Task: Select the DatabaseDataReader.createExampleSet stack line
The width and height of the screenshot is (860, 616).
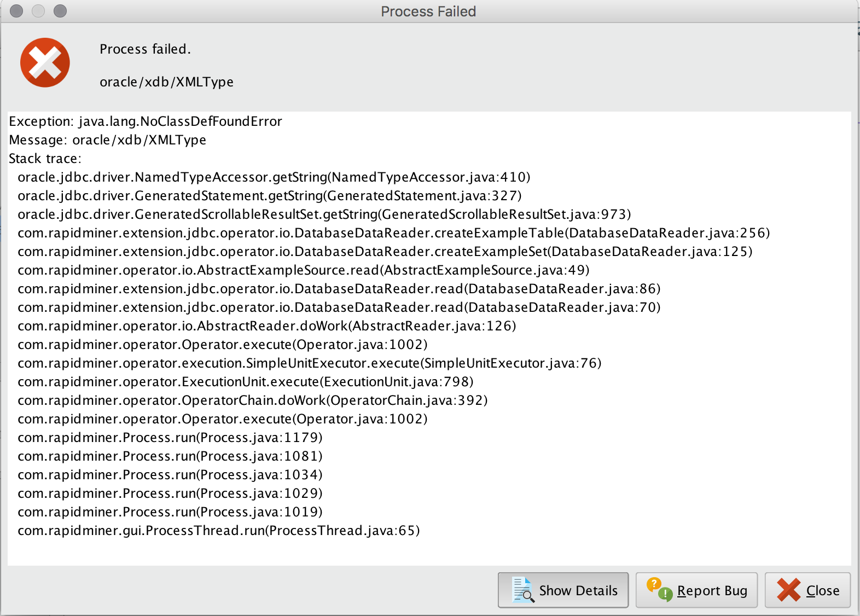Action: coord(385,252)
